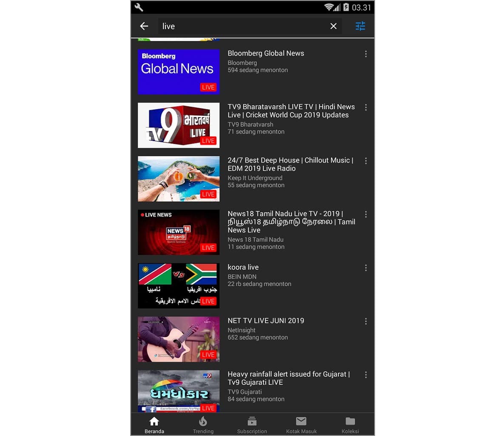Click '594 sedang menonton' viewer count

click(x=258, y=70)
